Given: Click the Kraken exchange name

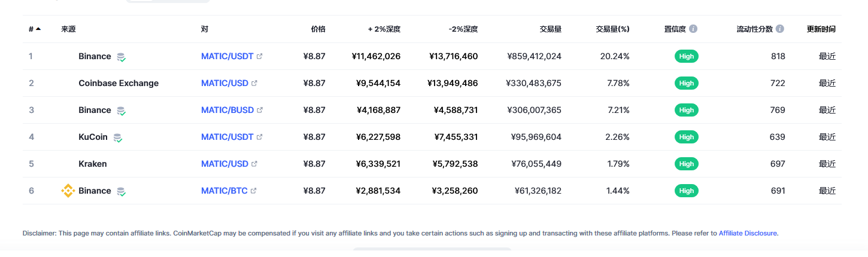Looking at the screenshot, I should coord(93,164).
